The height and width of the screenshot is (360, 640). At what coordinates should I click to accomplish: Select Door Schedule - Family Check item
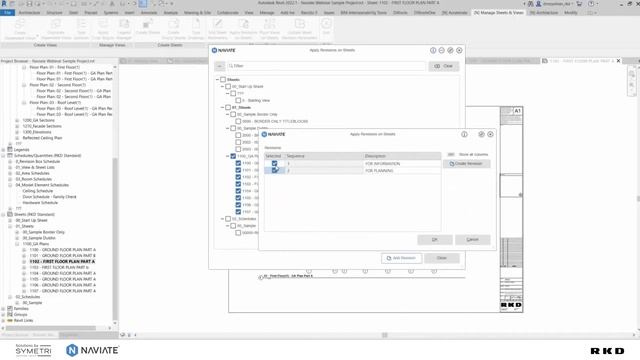click(49, 197)
